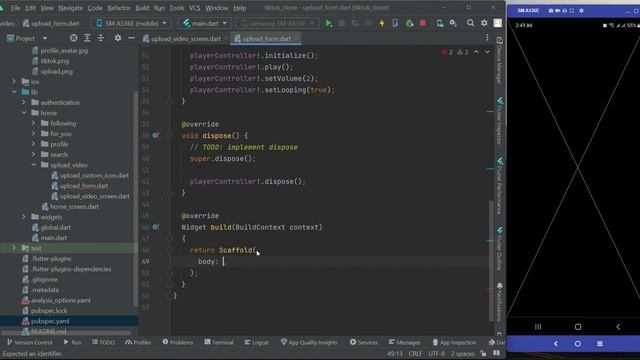Open Flutter Inspector side panel
This screenshot has width=640, height=360.
(500, 121)
